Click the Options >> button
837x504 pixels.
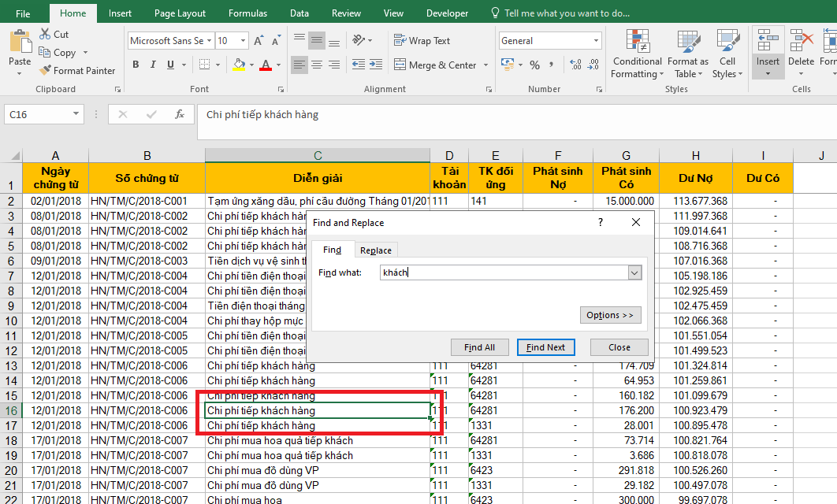click(x=609, y=315)
